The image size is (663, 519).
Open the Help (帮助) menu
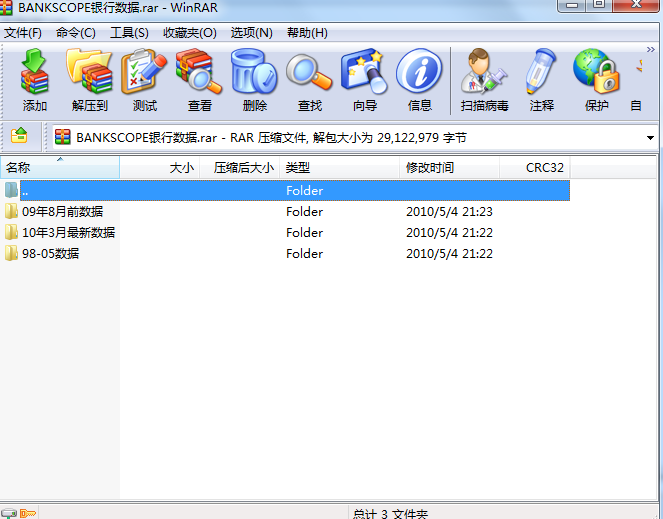click(x=307, y=33)
